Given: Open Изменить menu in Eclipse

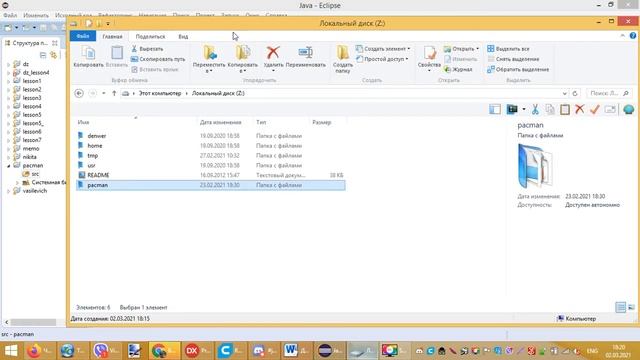Looking at the screenshot, I should [x=36, y=16].
